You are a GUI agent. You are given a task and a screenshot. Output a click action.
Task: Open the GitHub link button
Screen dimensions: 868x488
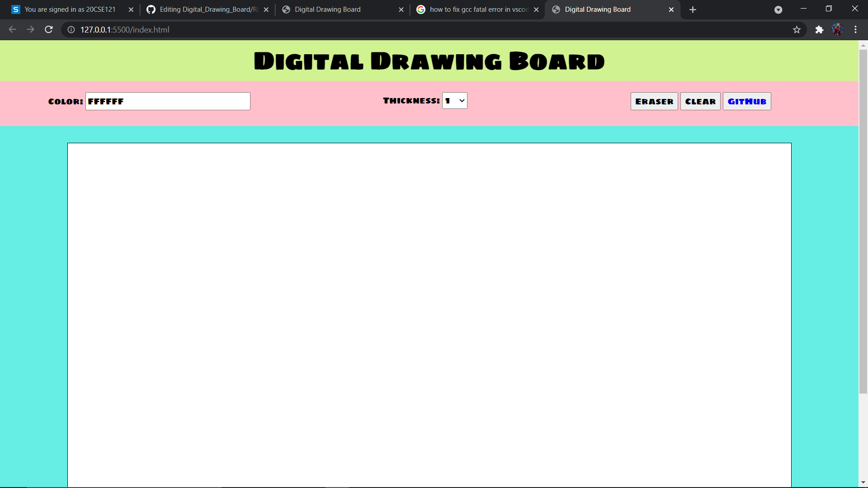tap(746, 101)
